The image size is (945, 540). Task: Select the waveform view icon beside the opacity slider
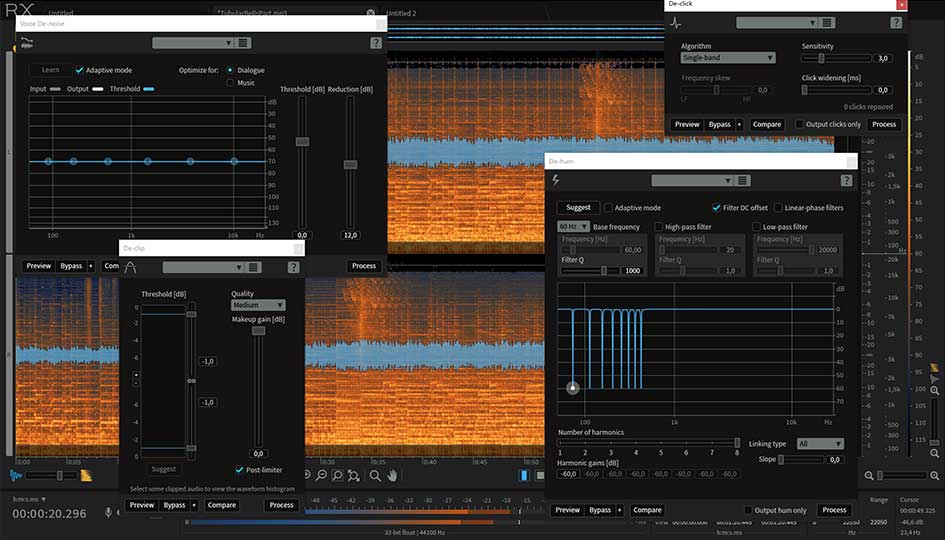16,476
